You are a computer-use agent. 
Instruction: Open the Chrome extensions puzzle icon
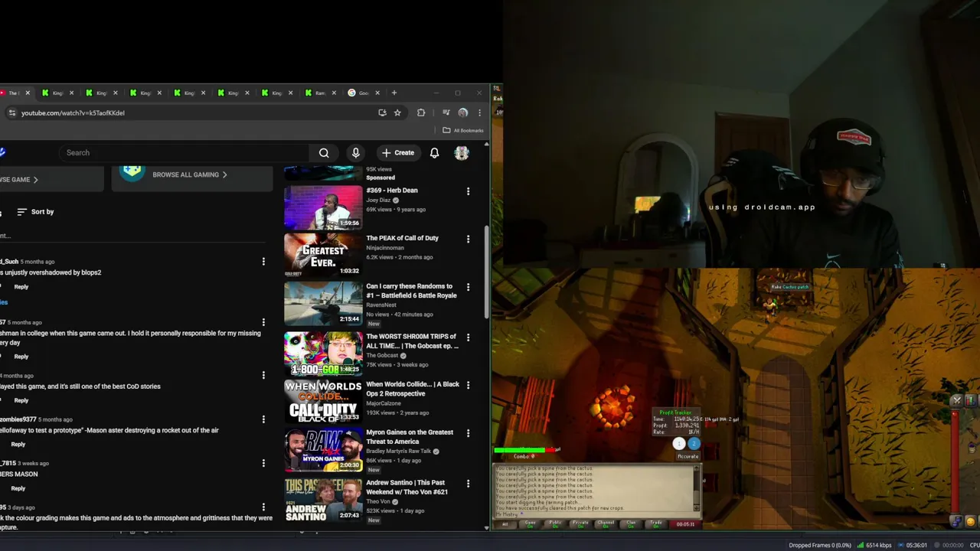pos(421,112)
